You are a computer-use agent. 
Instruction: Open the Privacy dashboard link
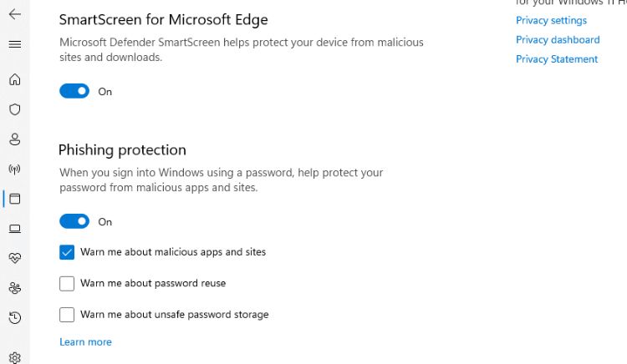[558, 39]
